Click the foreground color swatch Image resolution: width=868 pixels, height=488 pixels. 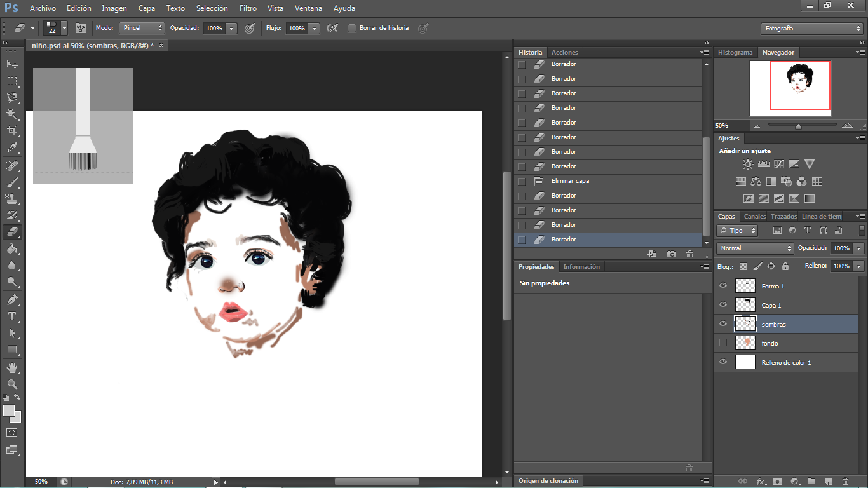pyautogui.click(x=9, y=410)
